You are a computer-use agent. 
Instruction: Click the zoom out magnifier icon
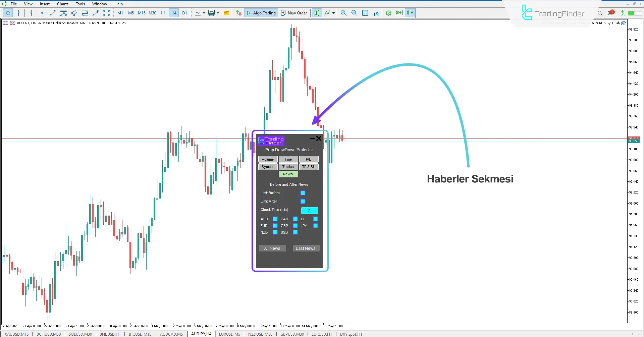coord(354,13)
